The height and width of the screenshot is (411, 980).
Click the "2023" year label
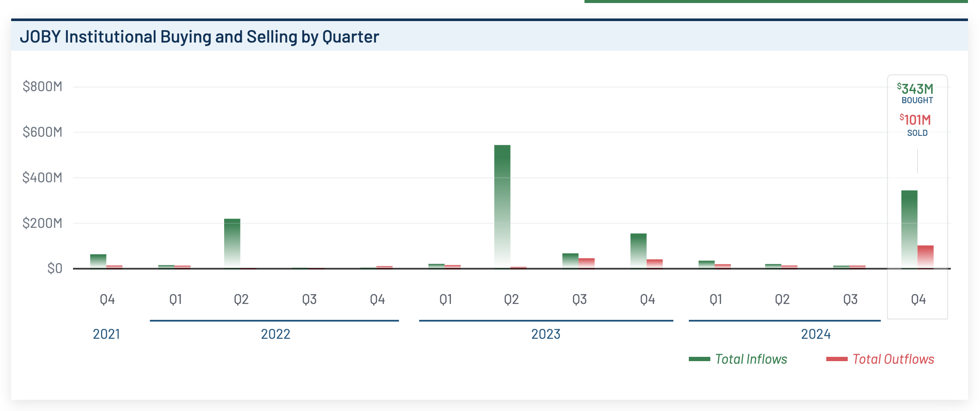[x=546, y=334]
